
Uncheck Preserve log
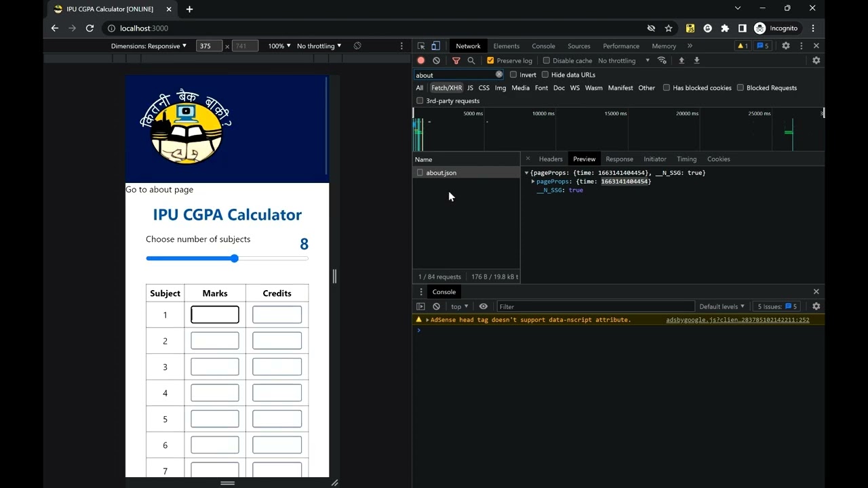coord(490,60)
